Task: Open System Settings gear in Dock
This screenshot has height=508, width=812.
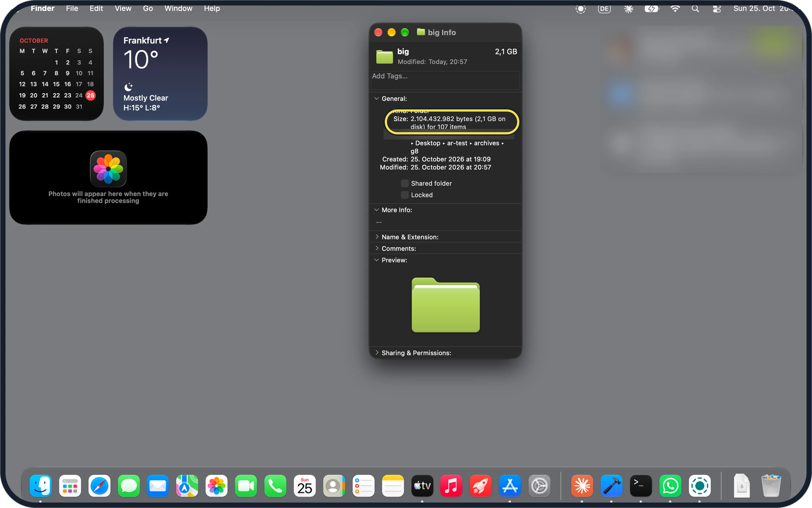Action: 540,486
